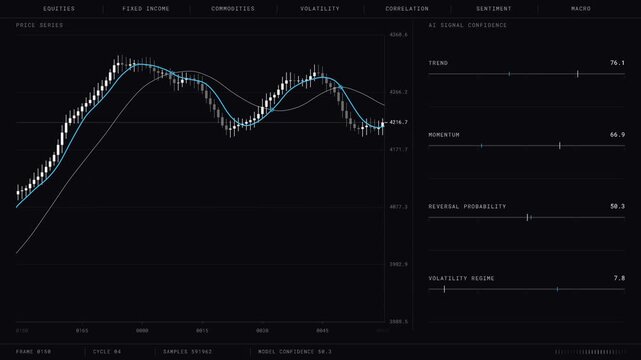Click the PRICE SERIES panel title
The image size is (641, 360).
[40, 25]
